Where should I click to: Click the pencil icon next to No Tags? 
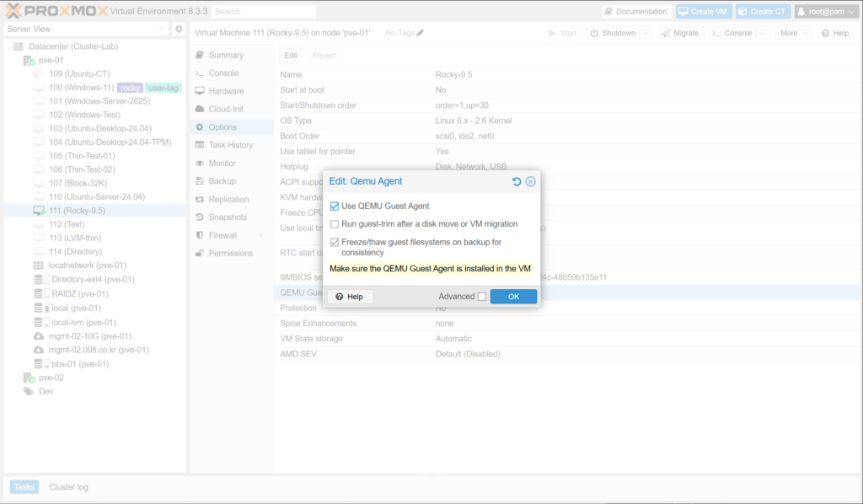point(421,33)
